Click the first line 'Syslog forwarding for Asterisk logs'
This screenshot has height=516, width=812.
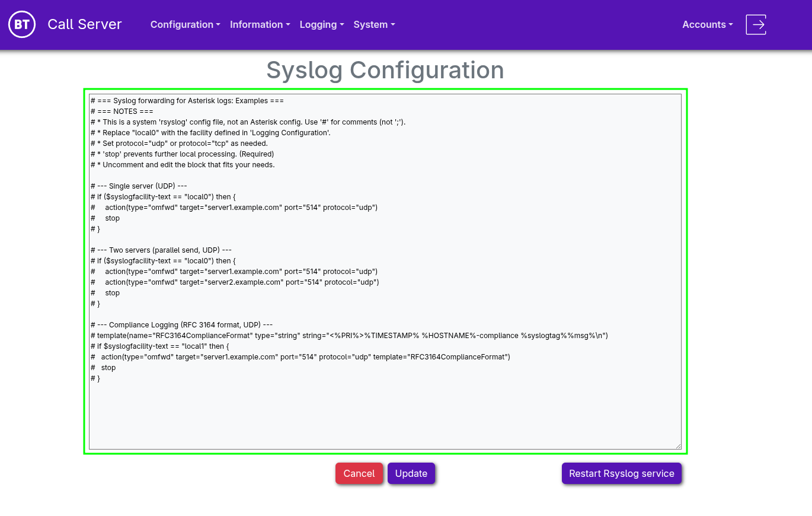[187, 101]
